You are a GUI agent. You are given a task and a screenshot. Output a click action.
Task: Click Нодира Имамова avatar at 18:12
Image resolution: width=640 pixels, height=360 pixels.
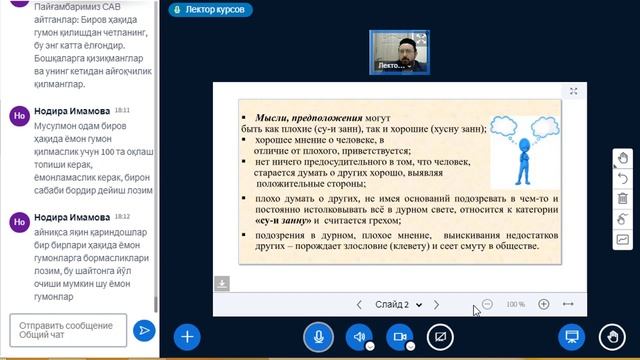tap(19, 222)
